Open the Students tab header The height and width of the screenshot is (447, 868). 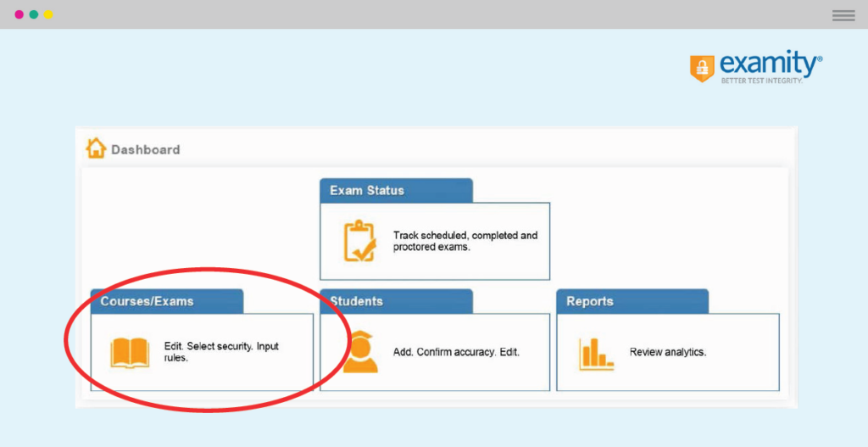(x=397, y=301)
